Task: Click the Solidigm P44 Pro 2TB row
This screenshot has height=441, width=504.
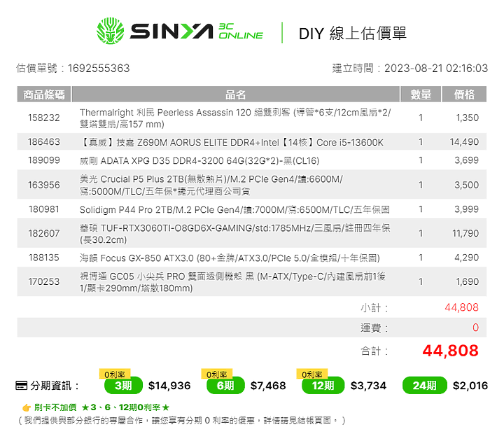Action: pyautogui.click(x=252, y=209)
